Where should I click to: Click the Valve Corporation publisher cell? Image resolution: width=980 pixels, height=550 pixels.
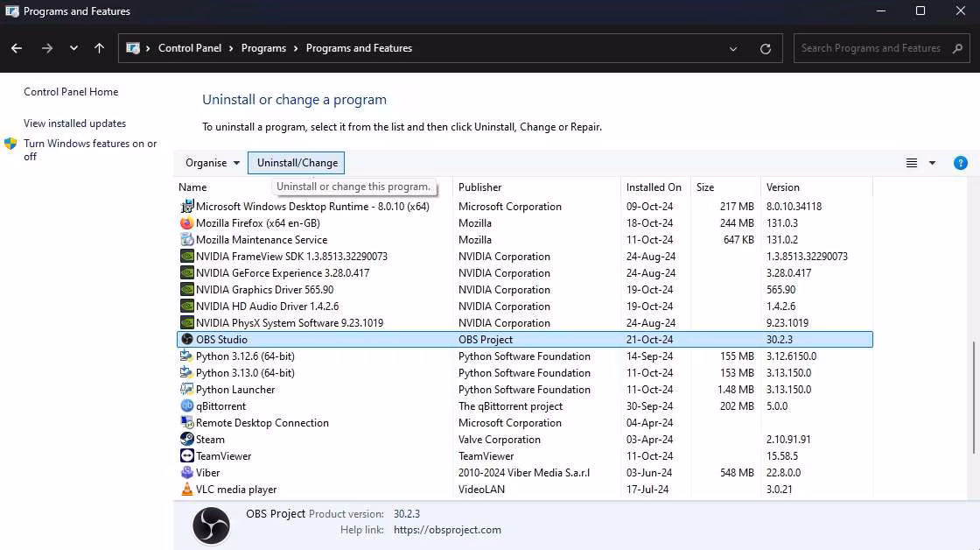click(500, 440)
